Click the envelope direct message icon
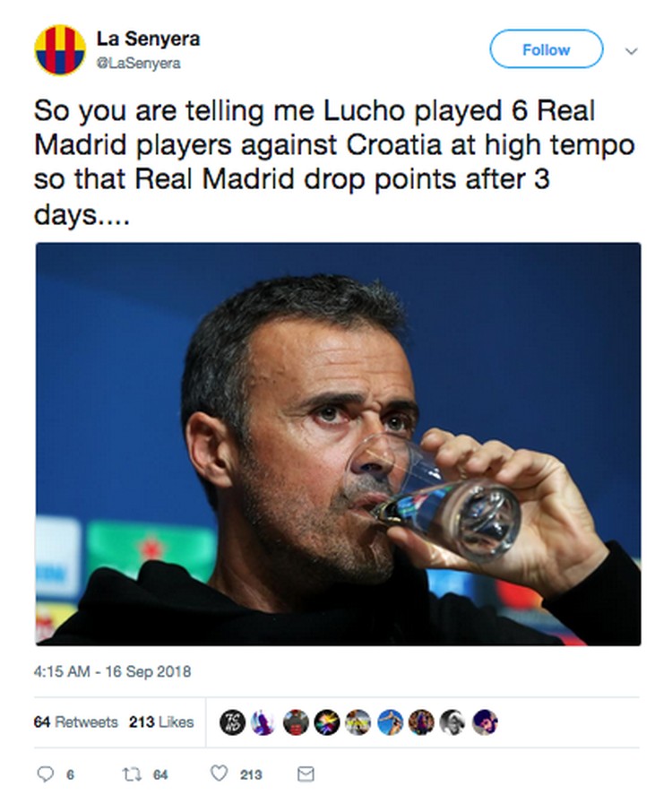Viewport: 672px width, 812px height. (306, 773)
